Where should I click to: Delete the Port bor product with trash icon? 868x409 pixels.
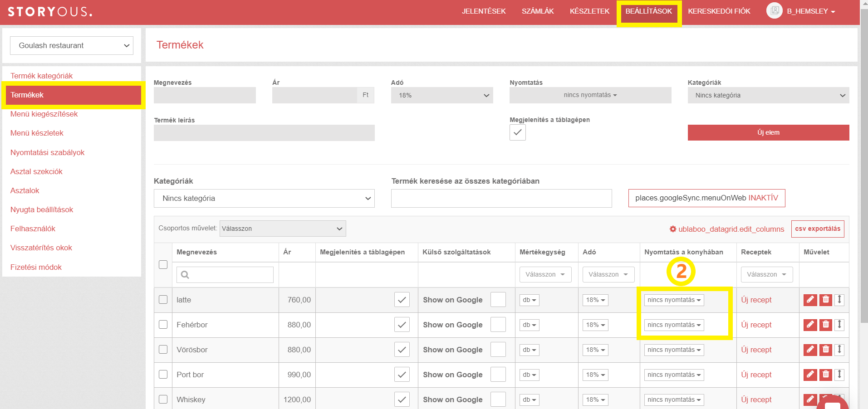826,375
